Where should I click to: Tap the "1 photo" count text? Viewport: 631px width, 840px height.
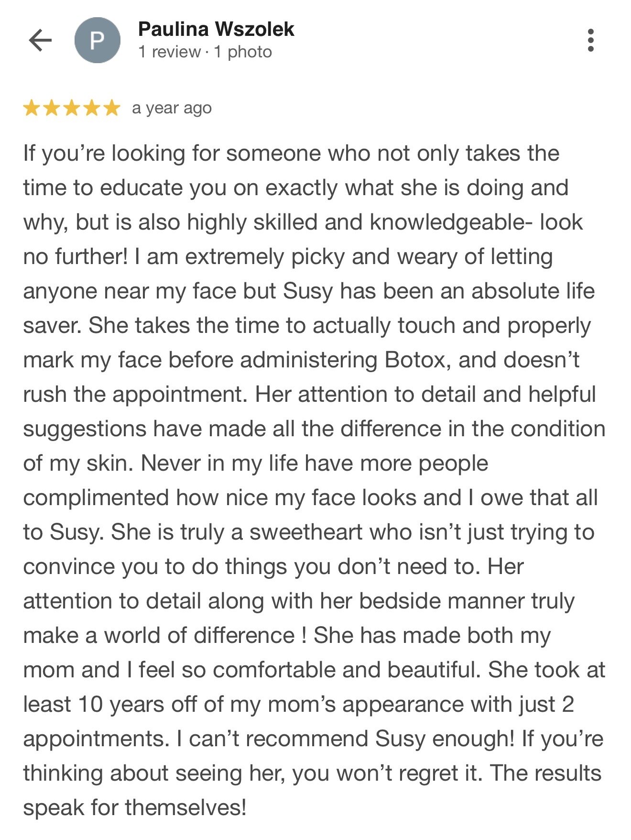[243, 52]
